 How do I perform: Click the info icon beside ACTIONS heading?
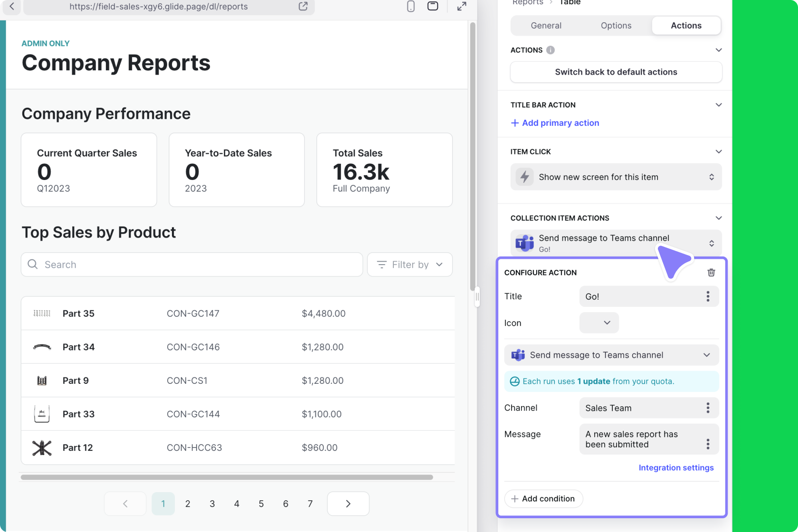pos(551,50)
